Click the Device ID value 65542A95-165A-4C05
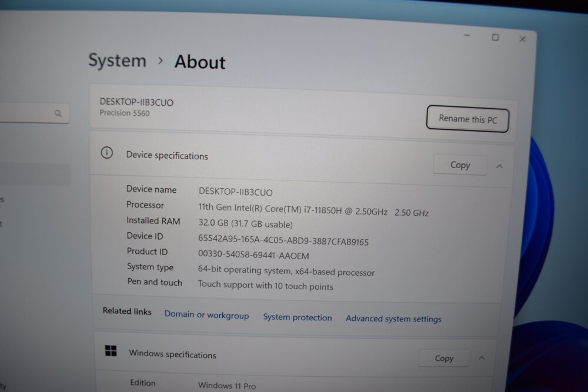588x392 pixels. 283,240
